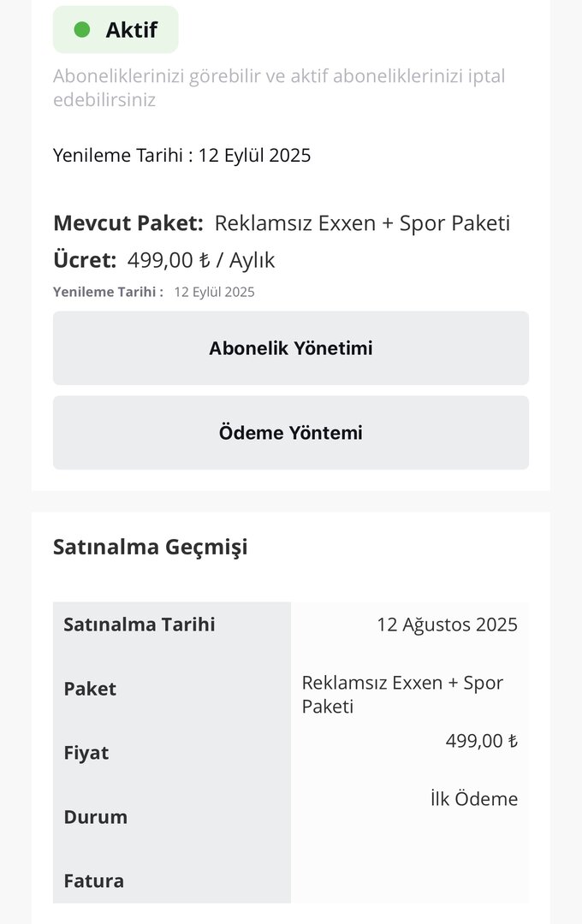This screenshot has width=582, height=924.
Task: Open Abonelik Yönetimi
Action: pyautogui.click(x=291, y=348)
